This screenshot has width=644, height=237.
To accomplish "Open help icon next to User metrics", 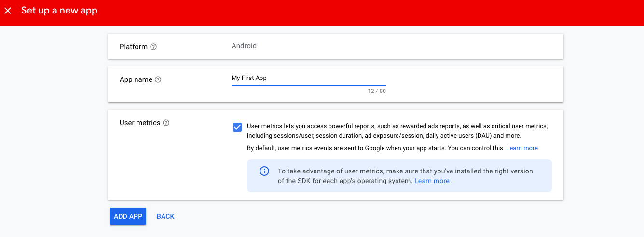I will pyautogui.click(x=166, y=123).
